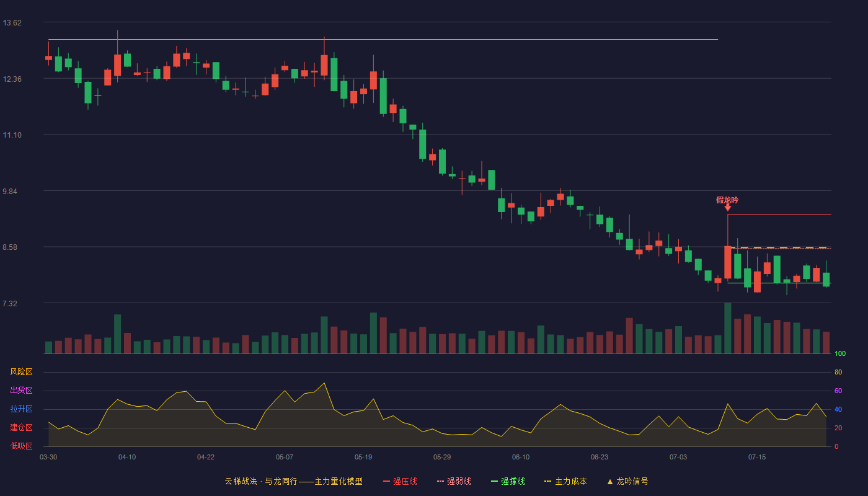This screenshot has width=868, height=496.
Task: Select the 出货区 zone label
Action: (x=21, y=391)
